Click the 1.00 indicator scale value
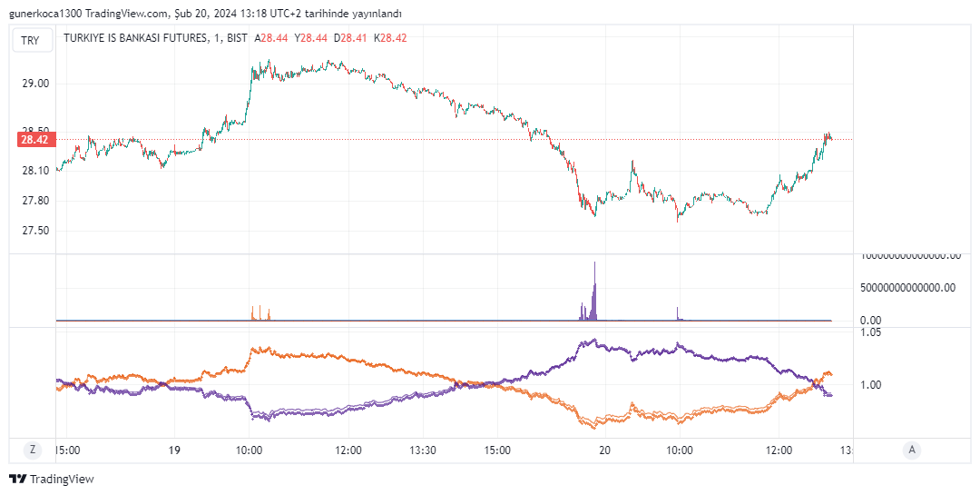 point(870,385)
